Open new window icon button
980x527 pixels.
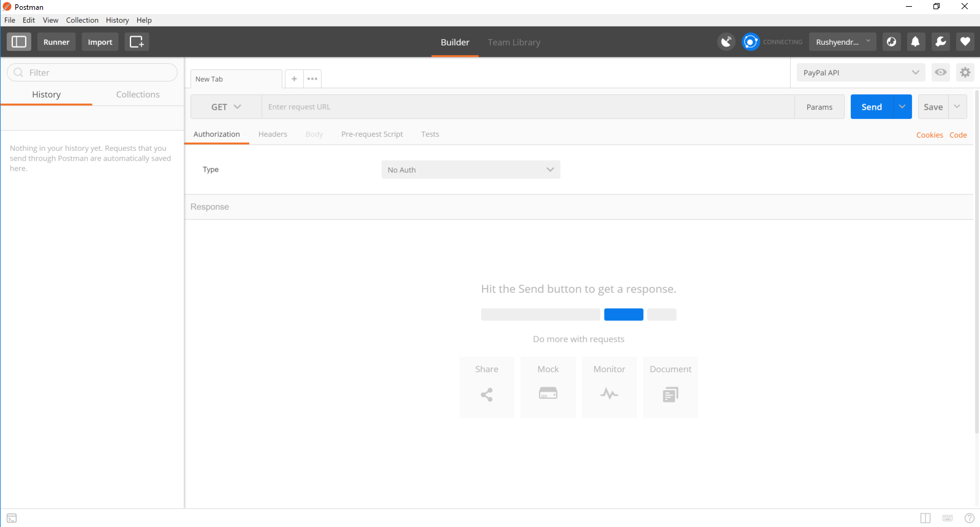click(137, 42)
